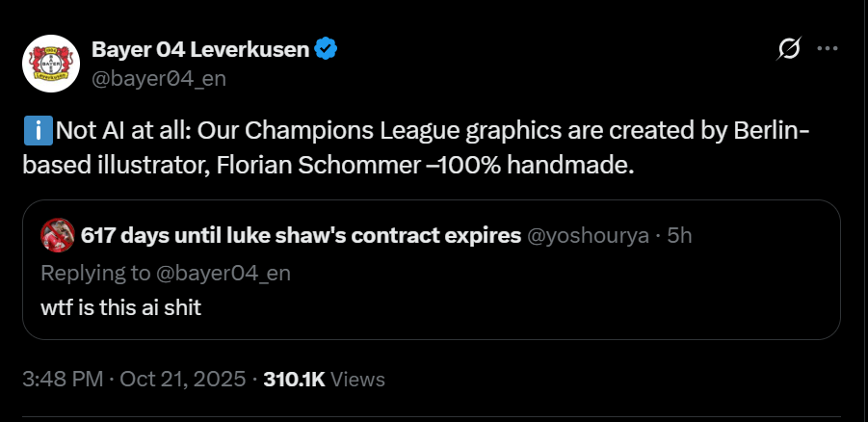
Task: Click the "3:48 PM" post time
Action: tap(62, 379)
